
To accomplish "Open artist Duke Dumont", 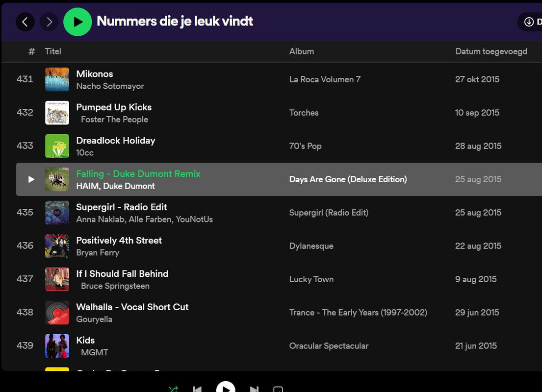I will click(x=129, y=186).
